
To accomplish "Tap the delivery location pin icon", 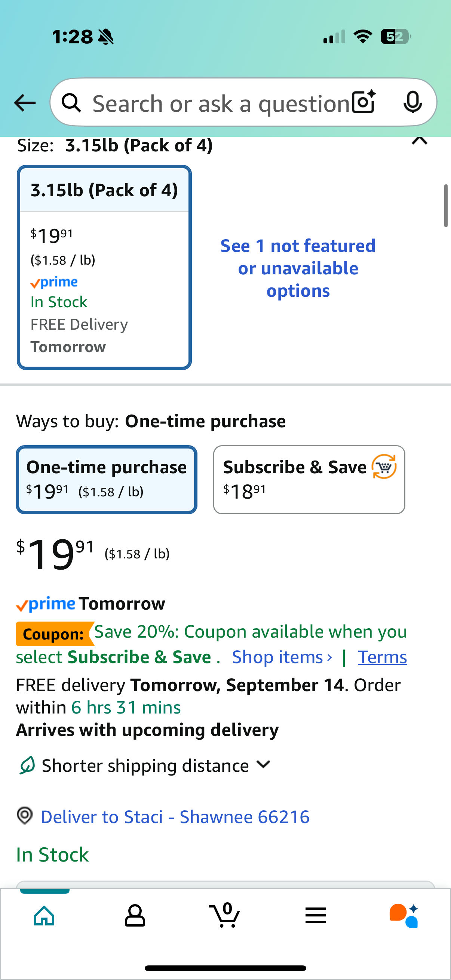I will 25,816.
